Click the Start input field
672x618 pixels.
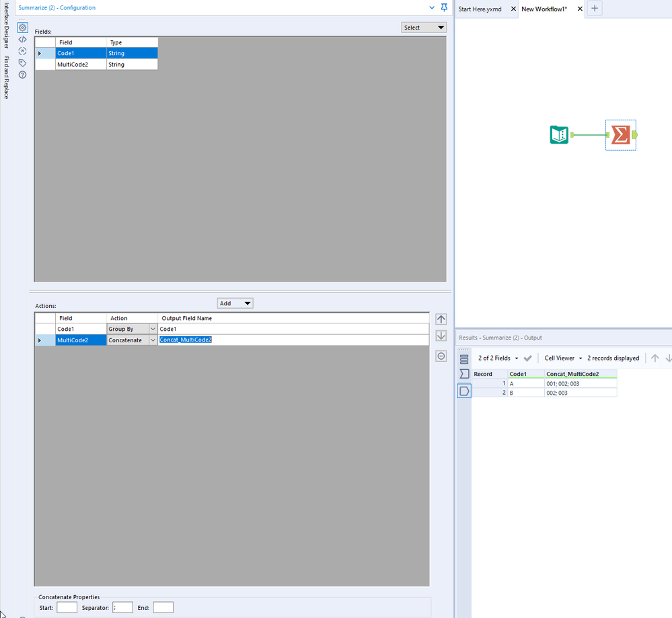coord(67,607)
